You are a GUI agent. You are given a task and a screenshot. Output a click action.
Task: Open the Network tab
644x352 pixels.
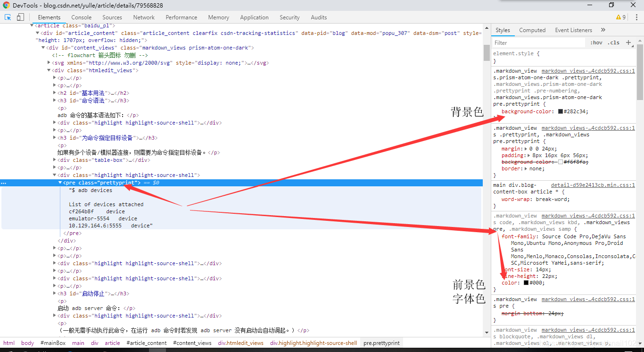tap(144, 17)
